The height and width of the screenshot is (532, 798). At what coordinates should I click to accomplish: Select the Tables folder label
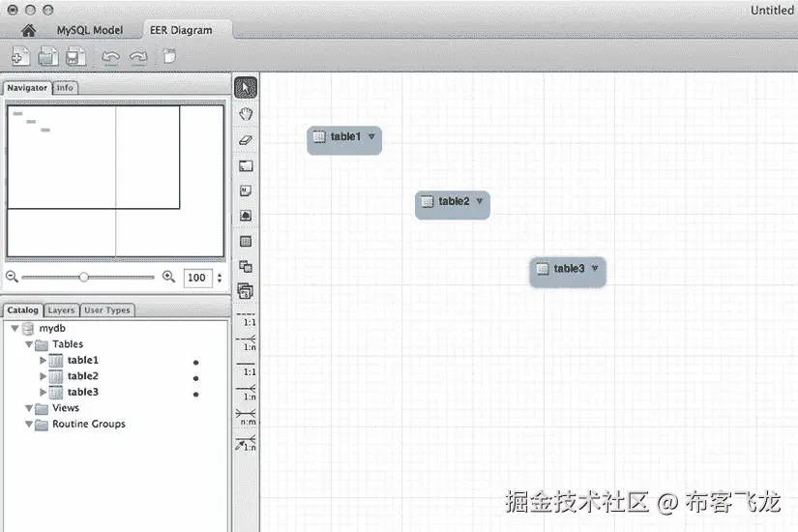coord(68,344)
